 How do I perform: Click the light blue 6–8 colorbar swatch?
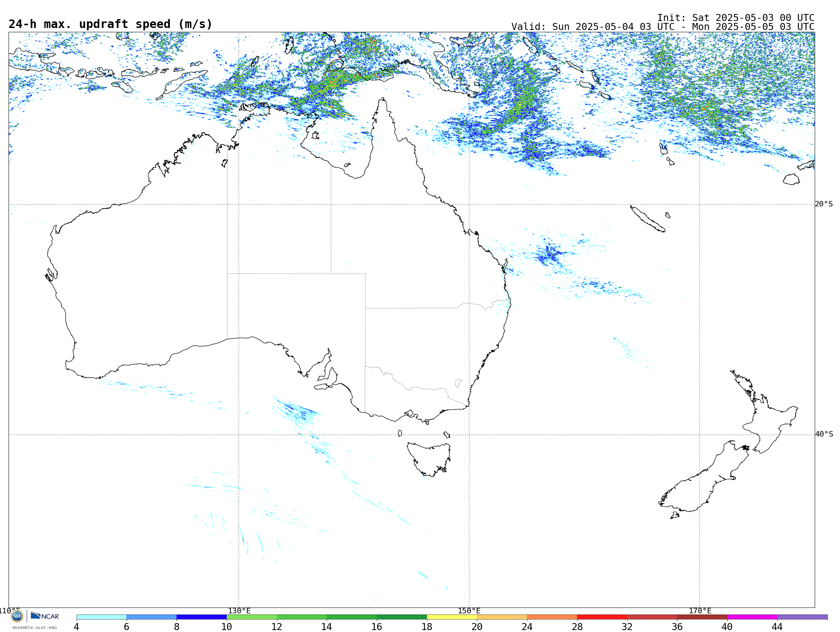pos(152,617)
